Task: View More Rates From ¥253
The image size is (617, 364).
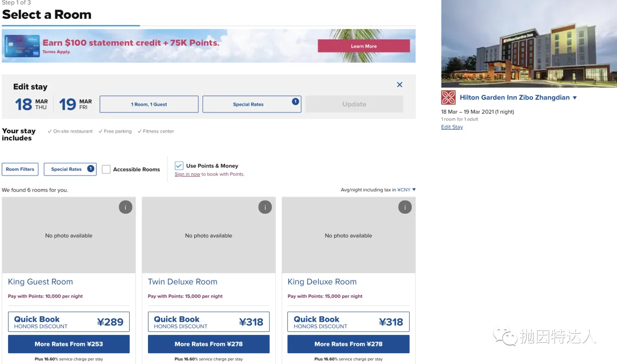Action: click(69, 344)
